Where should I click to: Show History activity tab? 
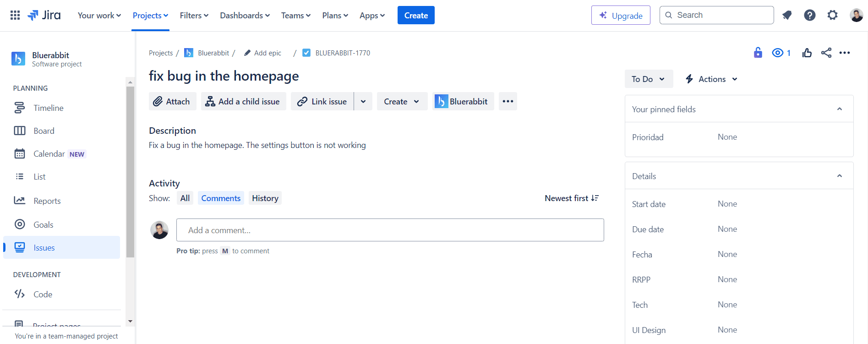pyautogui.click(x=265, y=198)
